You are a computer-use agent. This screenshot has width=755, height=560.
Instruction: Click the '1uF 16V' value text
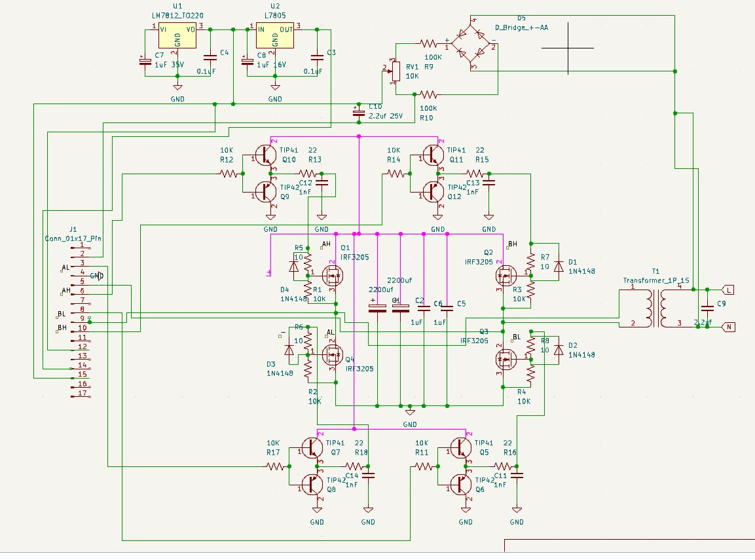pyautogui.click(x=271, y=65)
